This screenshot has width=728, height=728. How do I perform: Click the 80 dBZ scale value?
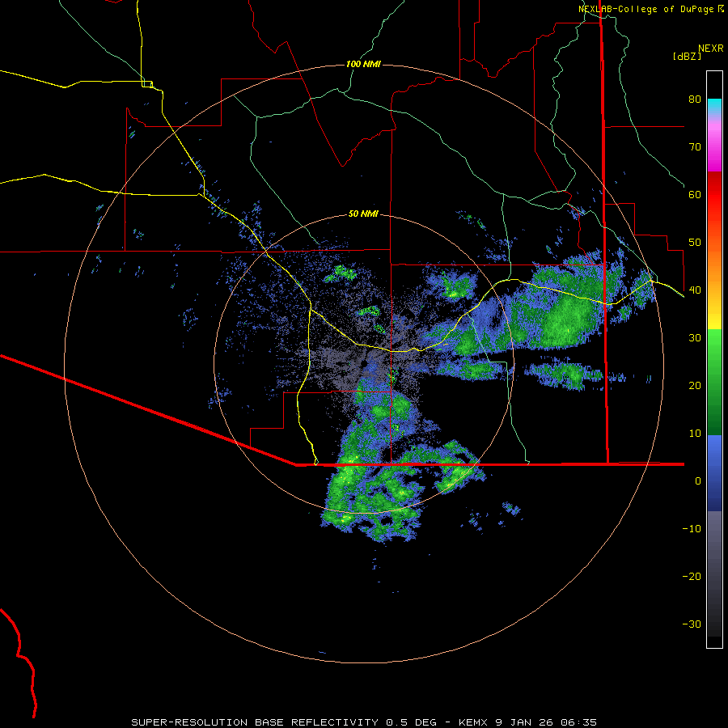[x=695, y=99]
